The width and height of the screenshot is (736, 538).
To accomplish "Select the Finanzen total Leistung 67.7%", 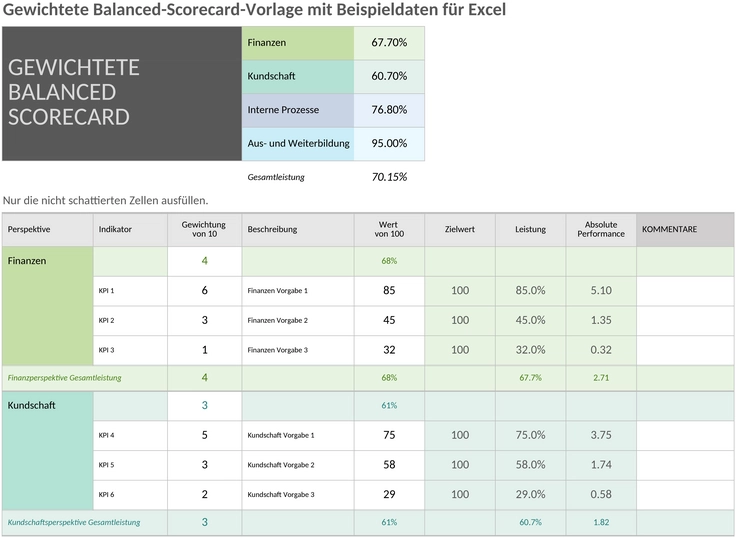I will [530, 378].
